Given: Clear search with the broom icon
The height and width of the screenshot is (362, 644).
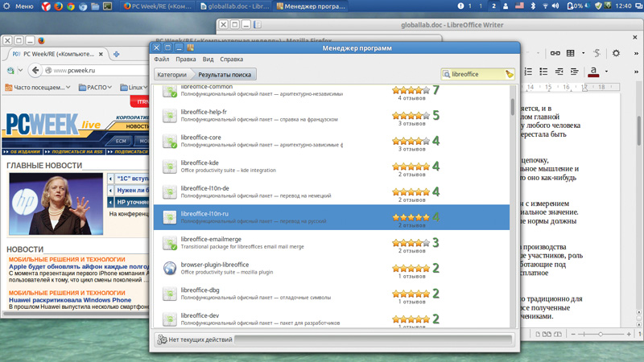Looking at the screenshot, I should (x=510, y=74).
